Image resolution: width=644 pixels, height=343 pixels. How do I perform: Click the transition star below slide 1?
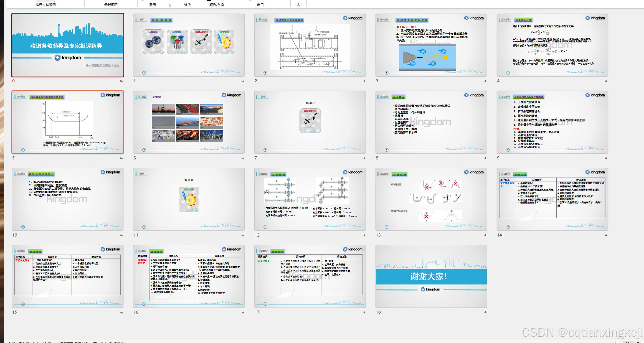coord(243,81)
